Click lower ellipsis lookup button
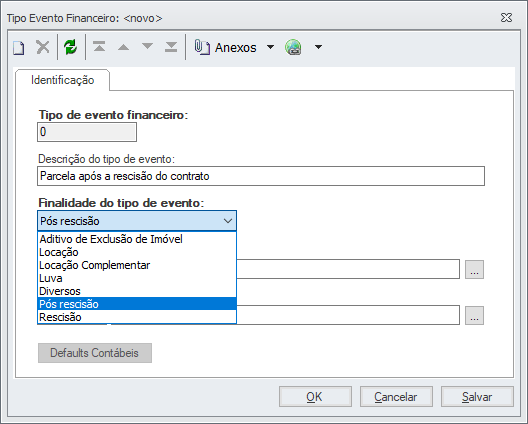 [474, 316]
